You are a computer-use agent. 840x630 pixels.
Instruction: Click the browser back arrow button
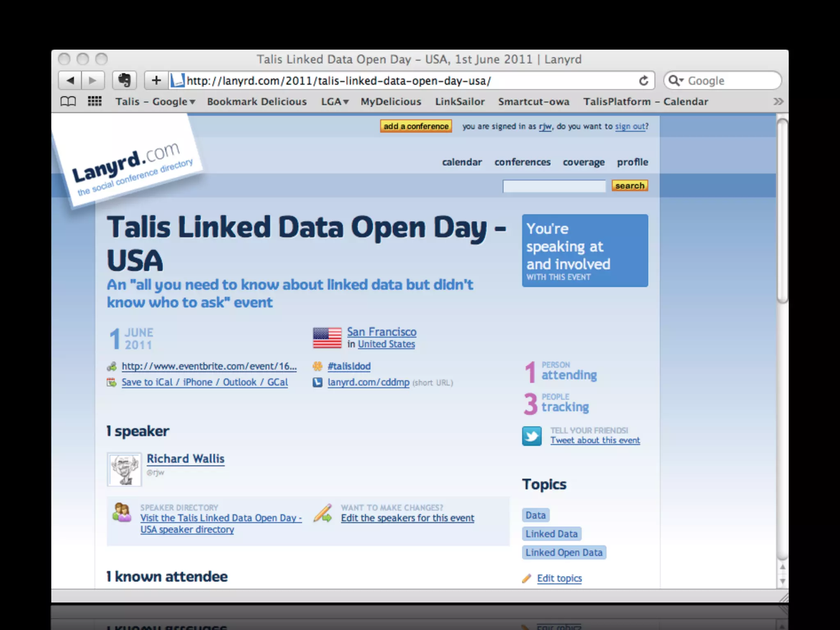(70, 80)
